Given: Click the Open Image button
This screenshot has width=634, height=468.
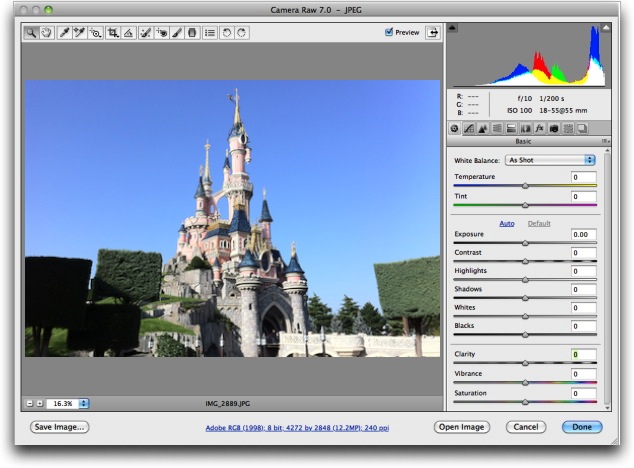Looking at the screenshot, I should (x=462, y=427).
